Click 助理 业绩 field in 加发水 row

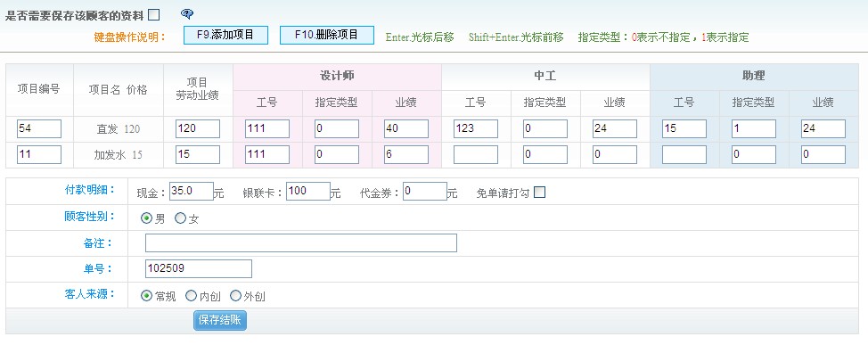coord(823,154)
